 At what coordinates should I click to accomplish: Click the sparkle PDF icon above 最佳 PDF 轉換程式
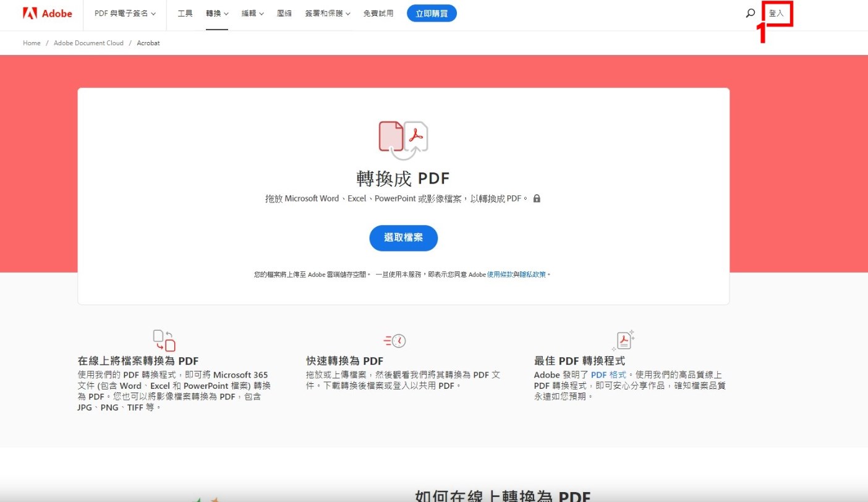pyautogui.click(x=623, y=341)
